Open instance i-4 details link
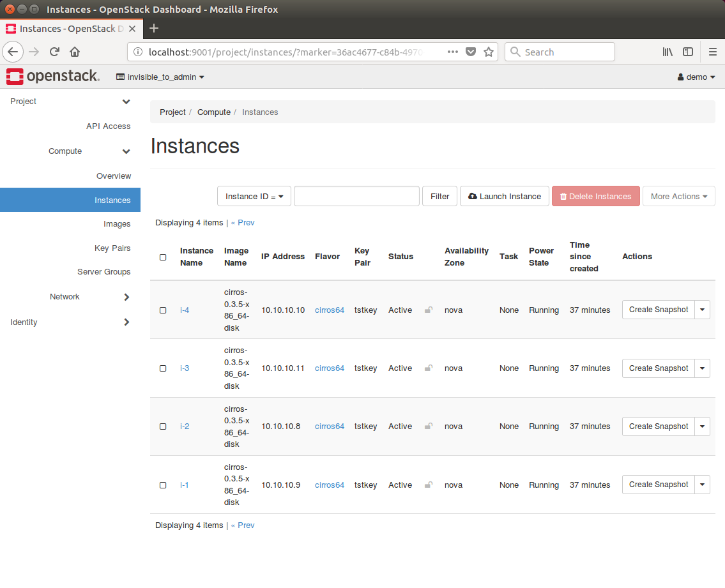 pyautogui.click(x=185, y=310)
